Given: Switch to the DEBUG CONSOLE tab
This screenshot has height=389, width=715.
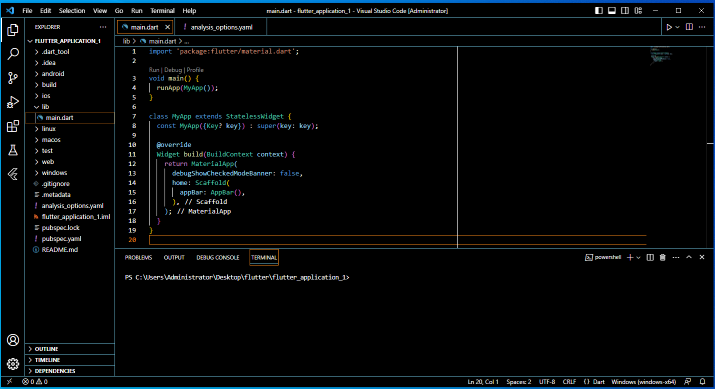Looking at the screenshot, I should (x=218, y=258).
